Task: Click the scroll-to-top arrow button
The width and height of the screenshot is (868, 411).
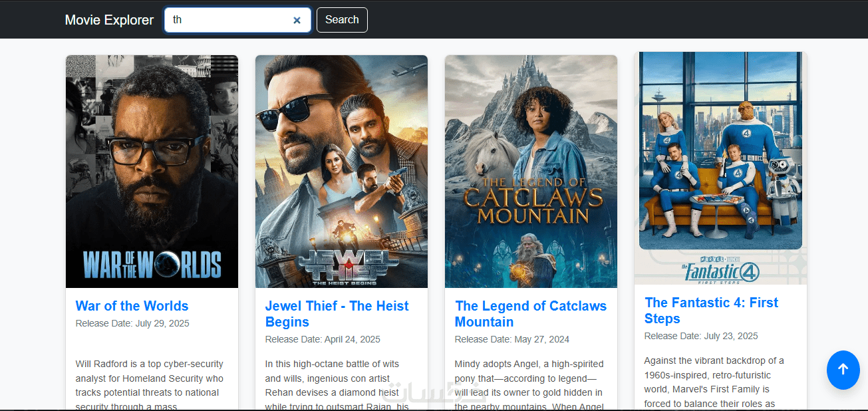Action: tap(843, 370)
